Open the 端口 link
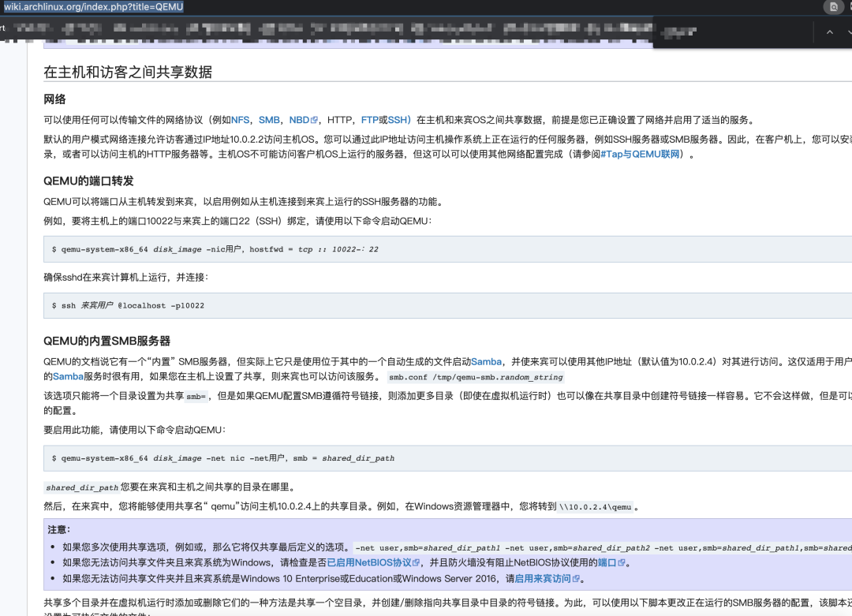Image resolution: width=852 pixels, height=616 pixels. tap(607, 563)
